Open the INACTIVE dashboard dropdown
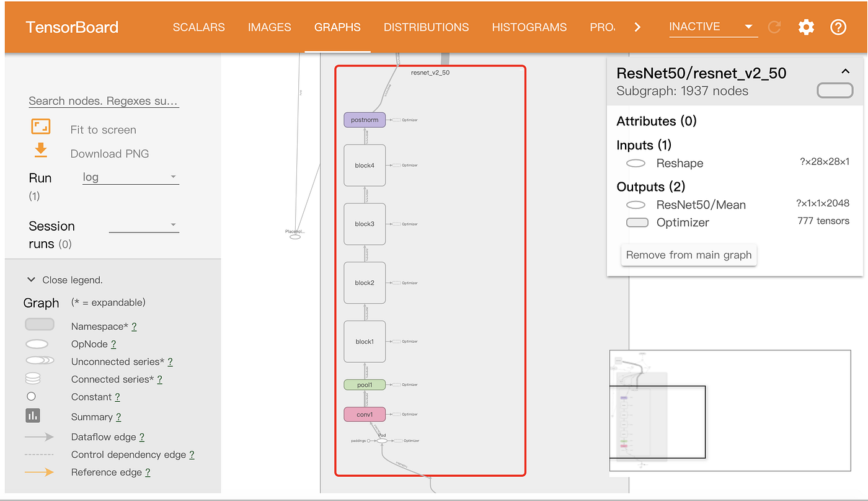This screenshot has height=501, width=868. click(713, 26)
